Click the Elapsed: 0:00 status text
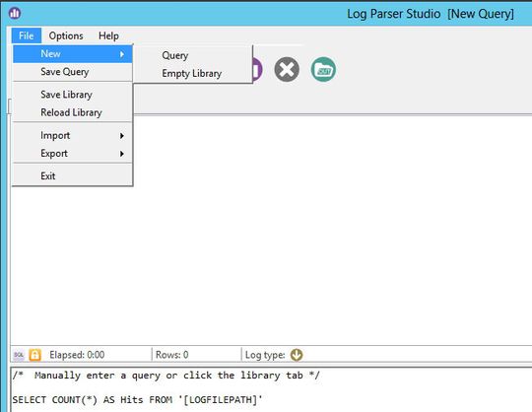 pos(77,355)
